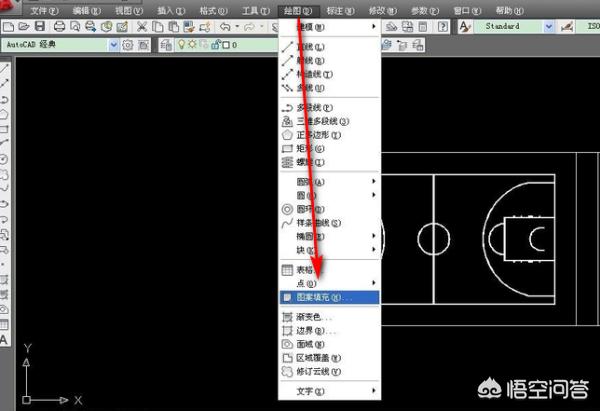Click the Undo arrow icon

coord(224,26)
